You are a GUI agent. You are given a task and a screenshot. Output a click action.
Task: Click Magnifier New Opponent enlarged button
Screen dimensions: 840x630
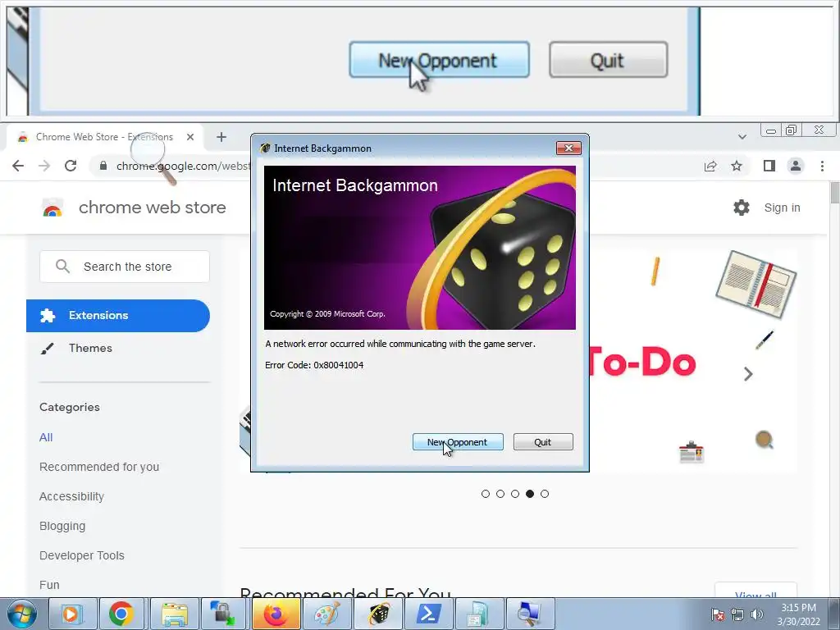coord(440,60)
